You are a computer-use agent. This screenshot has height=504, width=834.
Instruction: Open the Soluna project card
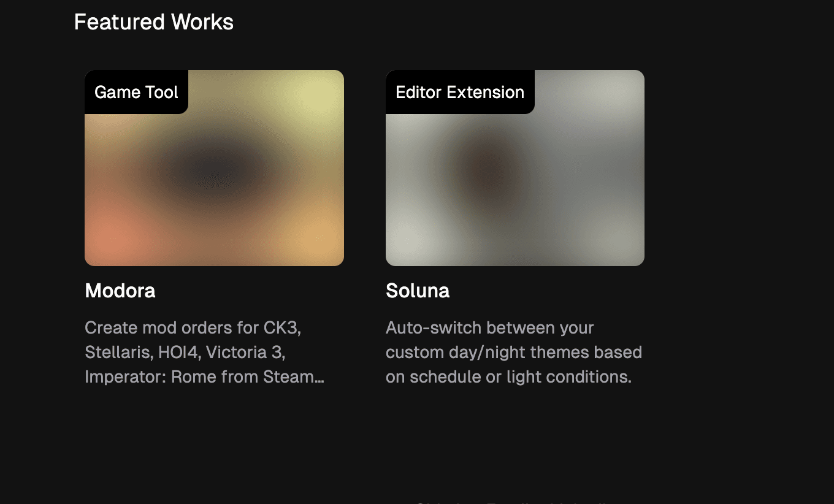(x=515, y=227)
